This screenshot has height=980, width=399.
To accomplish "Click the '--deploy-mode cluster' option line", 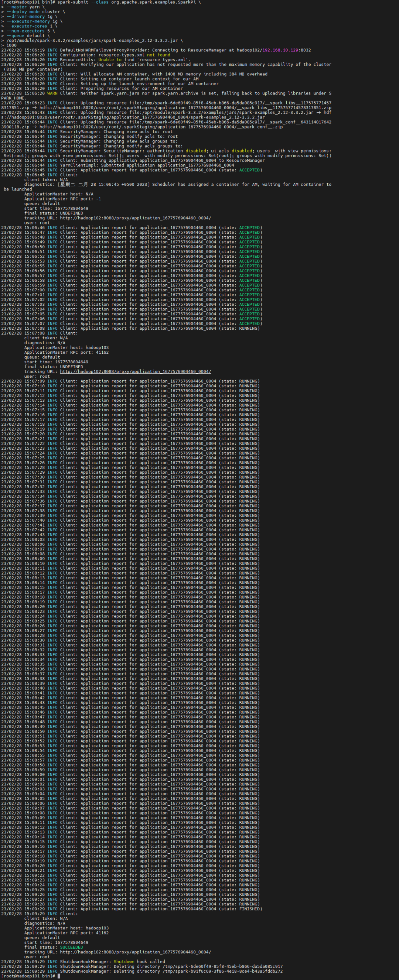I will pos(33,12).
